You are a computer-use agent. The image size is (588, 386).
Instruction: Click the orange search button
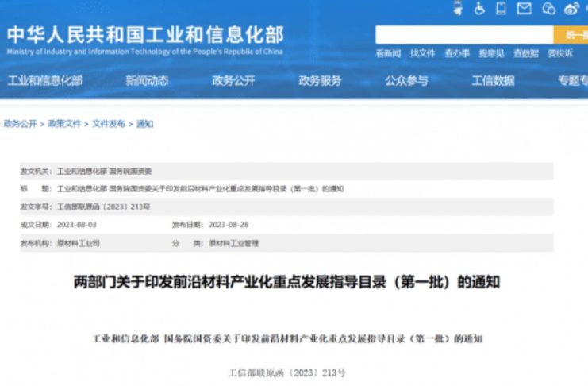pos(571,35)
